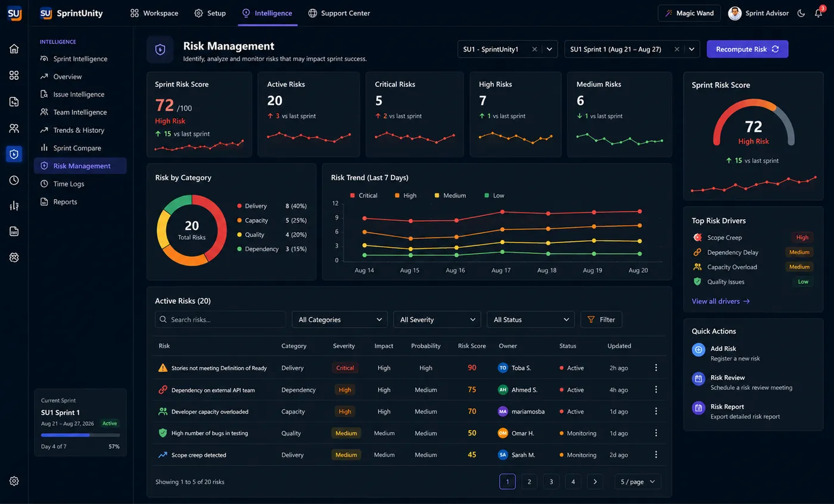Open the Support Center top menu

click(339, 13)
